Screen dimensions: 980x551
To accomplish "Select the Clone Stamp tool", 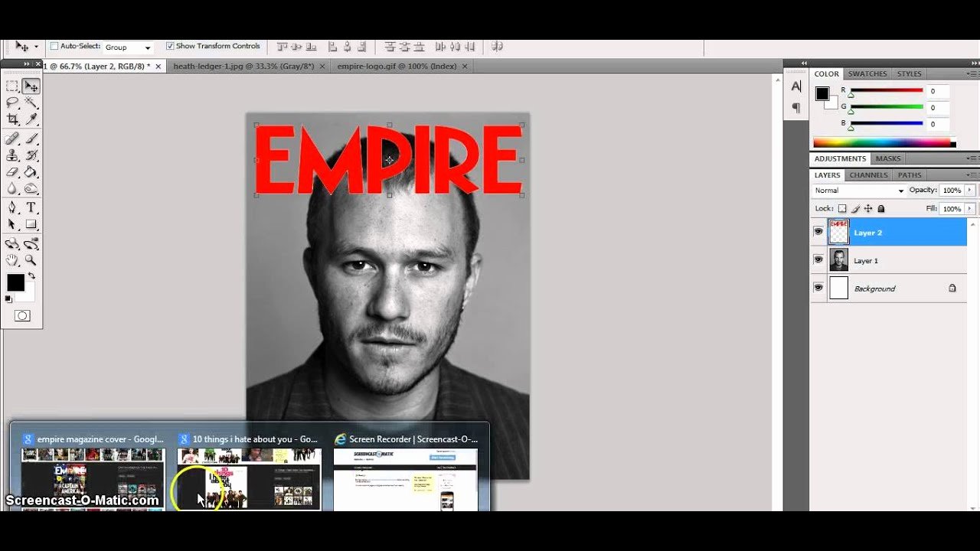I will tap(12, 155).
